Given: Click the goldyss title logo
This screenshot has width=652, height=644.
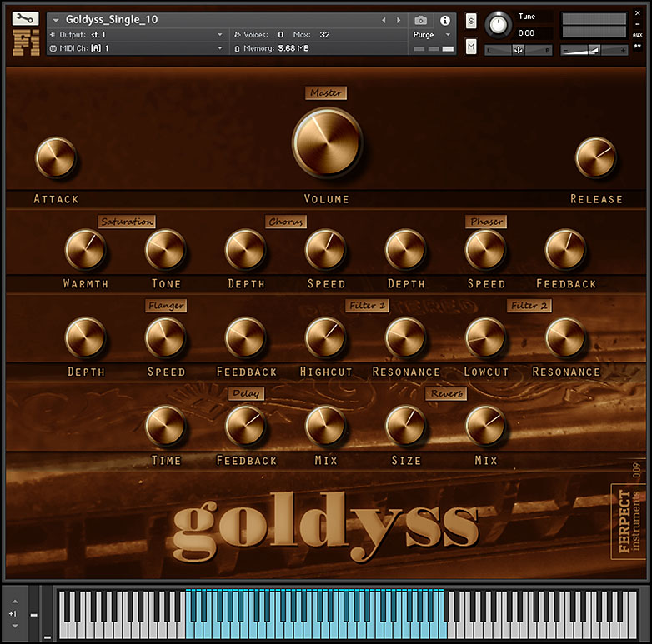Looking at the screenshot, I should point(325,526).
